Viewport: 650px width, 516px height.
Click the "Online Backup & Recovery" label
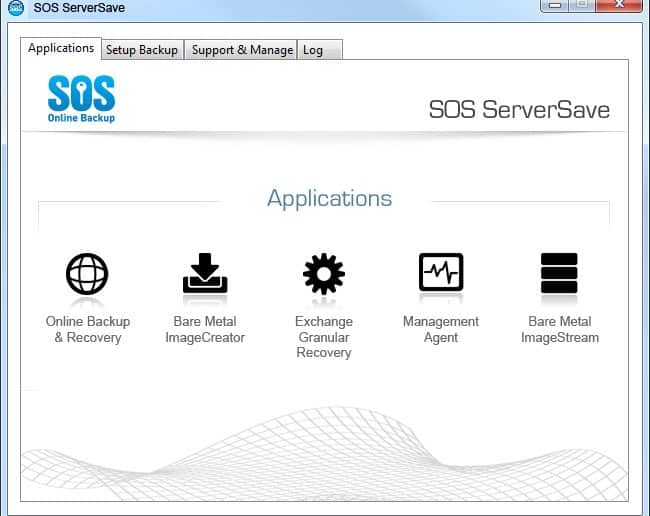88,329
